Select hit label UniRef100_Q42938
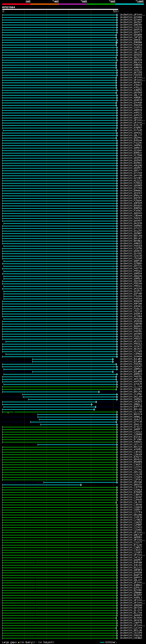 point(131,223)
